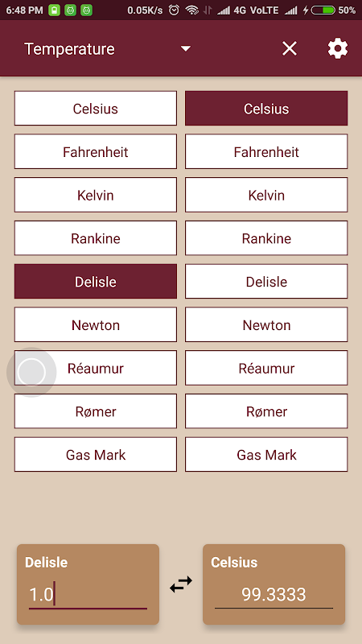The width and height of the screenshot is (362, 644).
Task: Open the Temperature category selector label
Action: click(69, 49)
